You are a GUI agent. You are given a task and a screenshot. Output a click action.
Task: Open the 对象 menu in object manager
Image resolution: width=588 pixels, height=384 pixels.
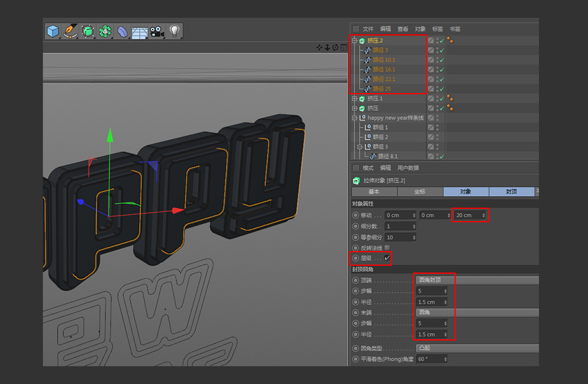click(420, 29)
